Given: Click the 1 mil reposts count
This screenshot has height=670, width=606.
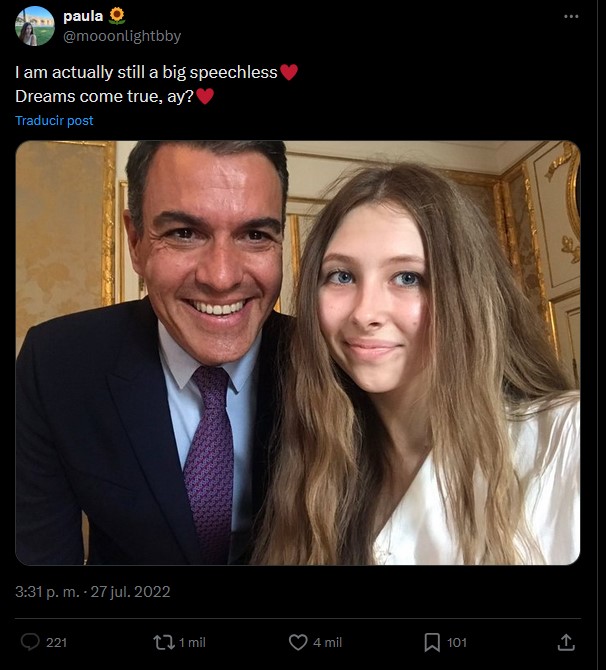Looking at the screenshot, I should pyautogui.click(x=191, y=642).
